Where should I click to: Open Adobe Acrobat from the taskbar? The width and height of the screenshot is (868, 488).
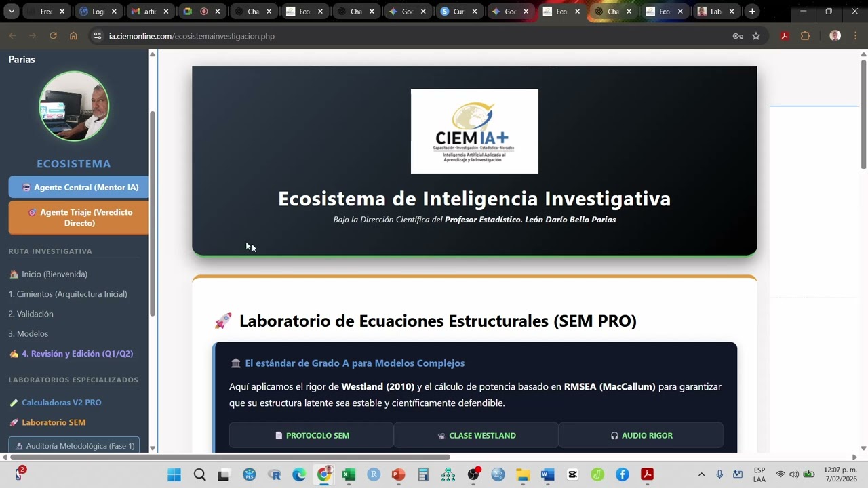648,474
